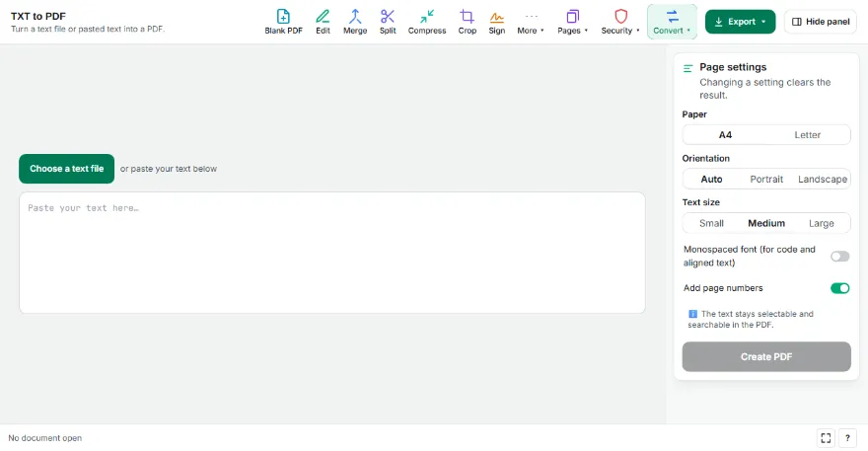Choose Letter paper size
Image resolution: width=868 pixels, height=451 pixels.
[x=808, y=134]
